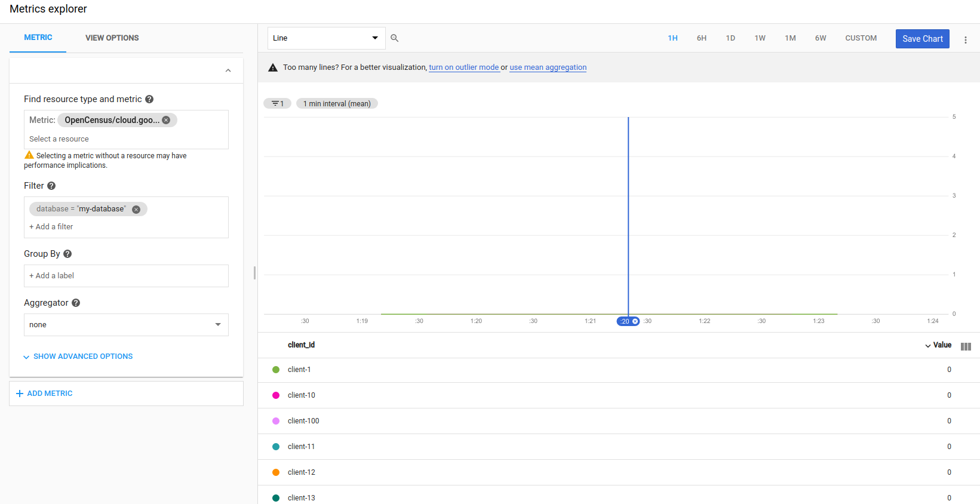
Task: Click the turn on outlier mode link
Action: (x=463, y=67)
